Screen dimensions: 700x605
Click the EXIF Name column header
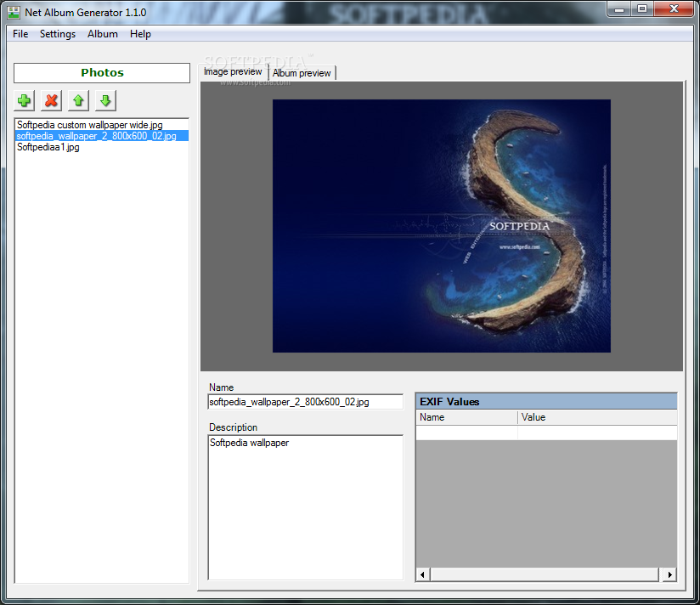click(466, 417)
